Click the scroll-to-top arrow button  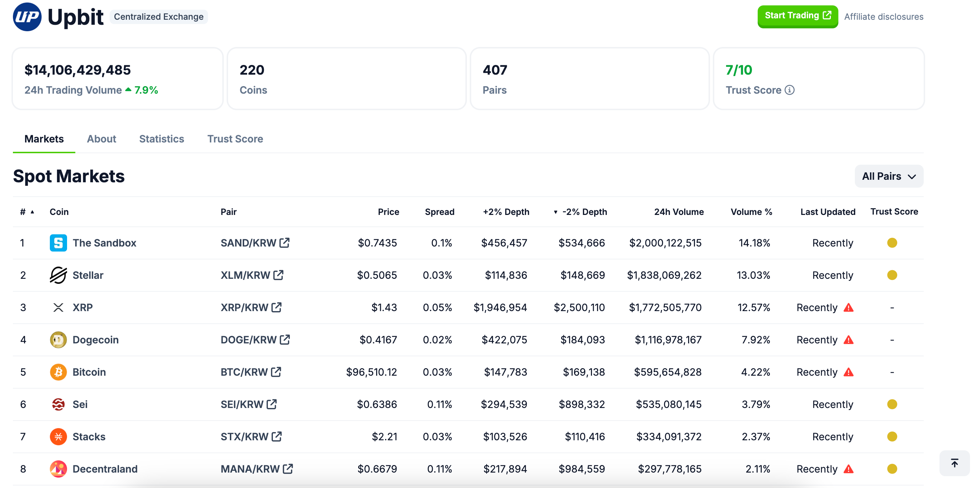pos(955,463)
